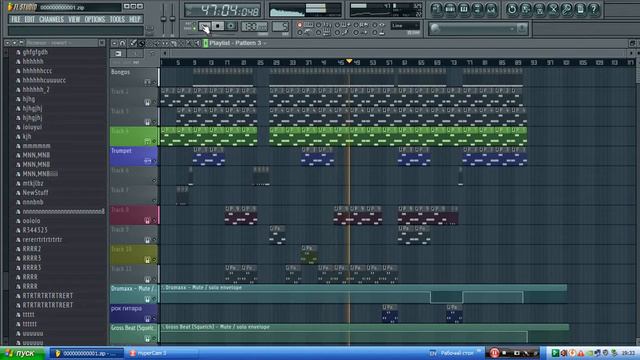
Task: Click the song position time display
Action: 222,10
